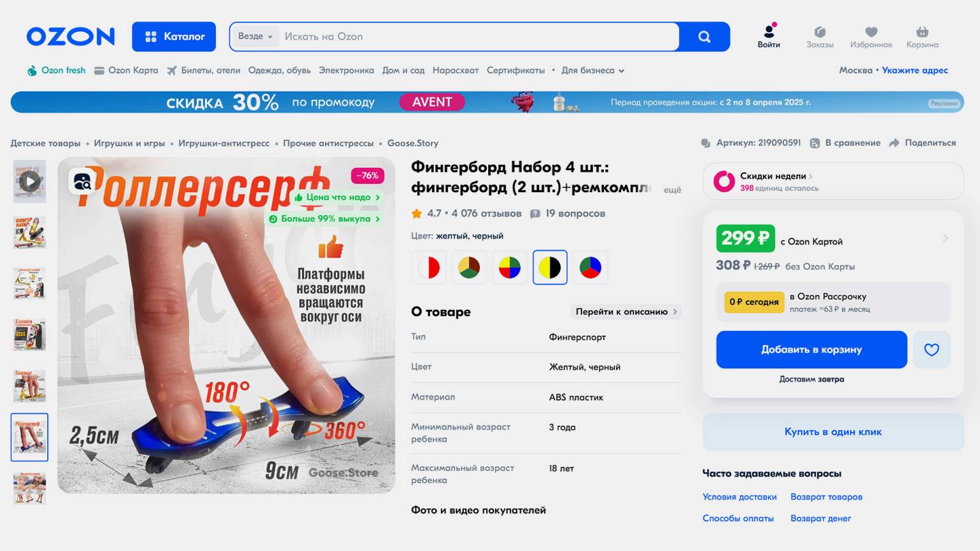Click Купить в один клик
This screenshot has height=551, width=980.
click(x=833, y=432)
